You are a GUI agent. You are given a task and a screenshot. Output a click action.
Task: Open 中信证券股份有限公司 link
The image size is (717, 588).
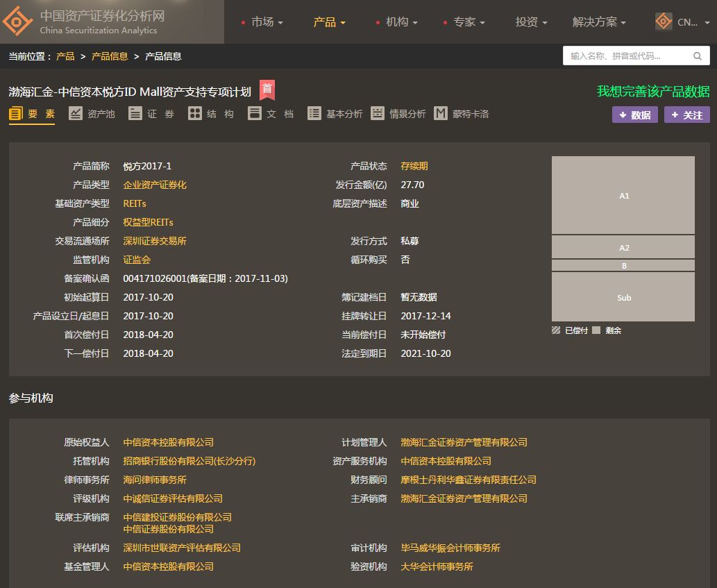click(x=168, y=529)
